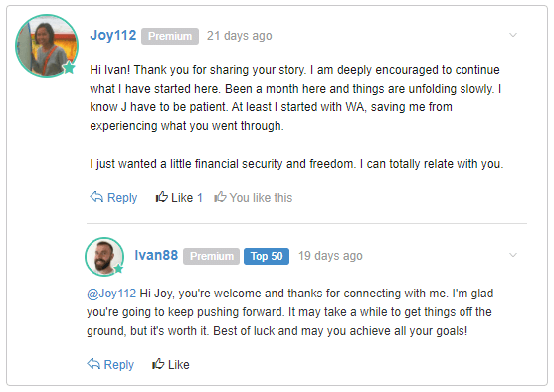Image resolution: width=554 pixels, height=392 pixels.
Task: Click the thumbs-up icon beside 'You like this'
Action: click(x=220, y=197)
